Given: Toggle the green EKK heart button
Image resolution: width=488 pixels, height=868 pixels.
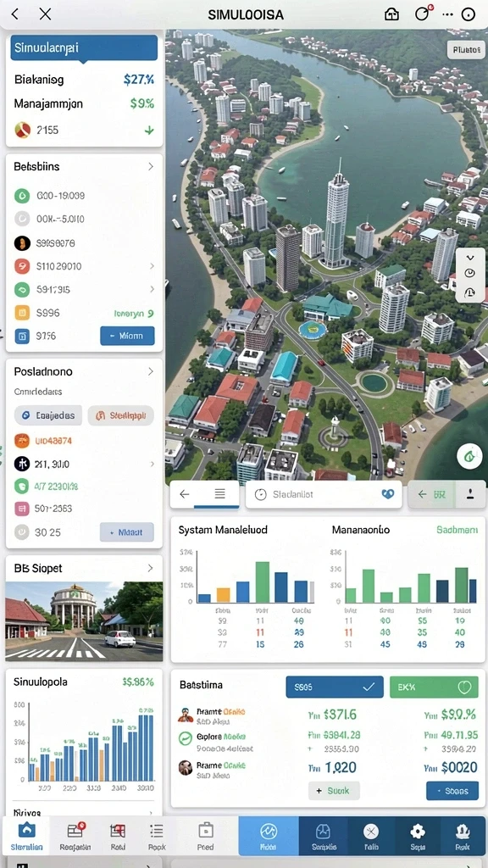Looking at the screenshot, I should (434, 687).
